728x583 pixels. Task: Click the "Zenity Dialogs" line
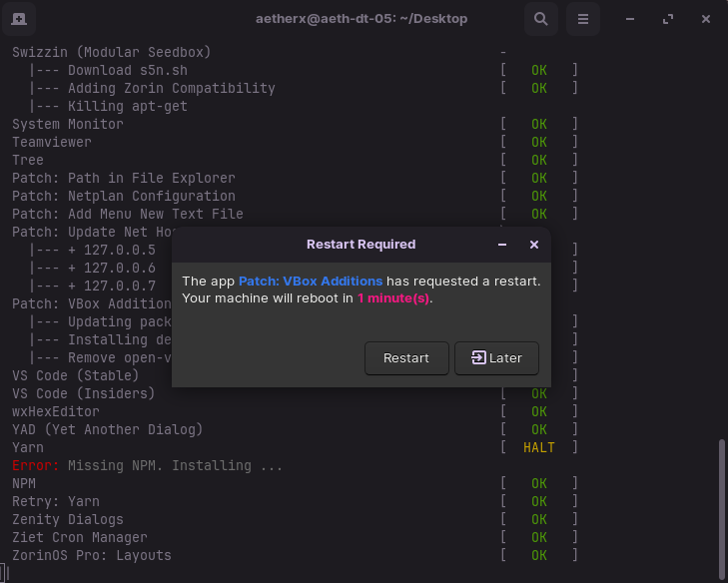pyautogui.click(x=68, y=519)
